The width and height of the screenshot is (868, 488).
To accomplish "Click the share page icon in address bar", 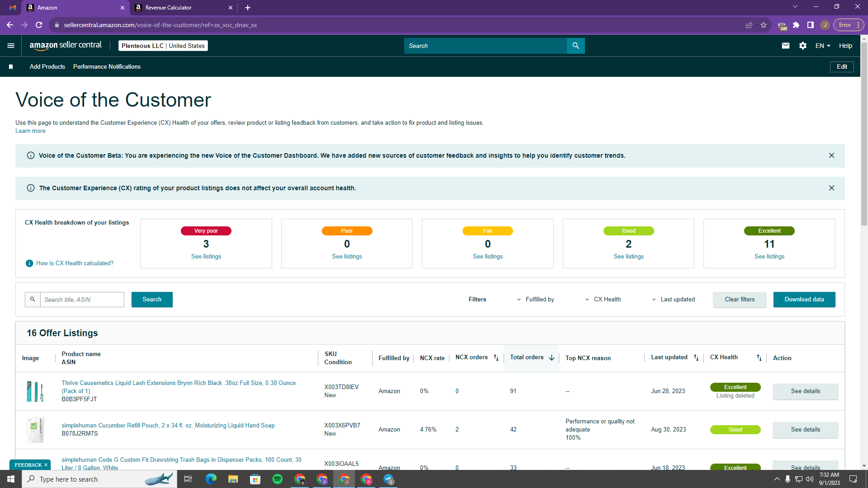I will (x=749, y=25).
